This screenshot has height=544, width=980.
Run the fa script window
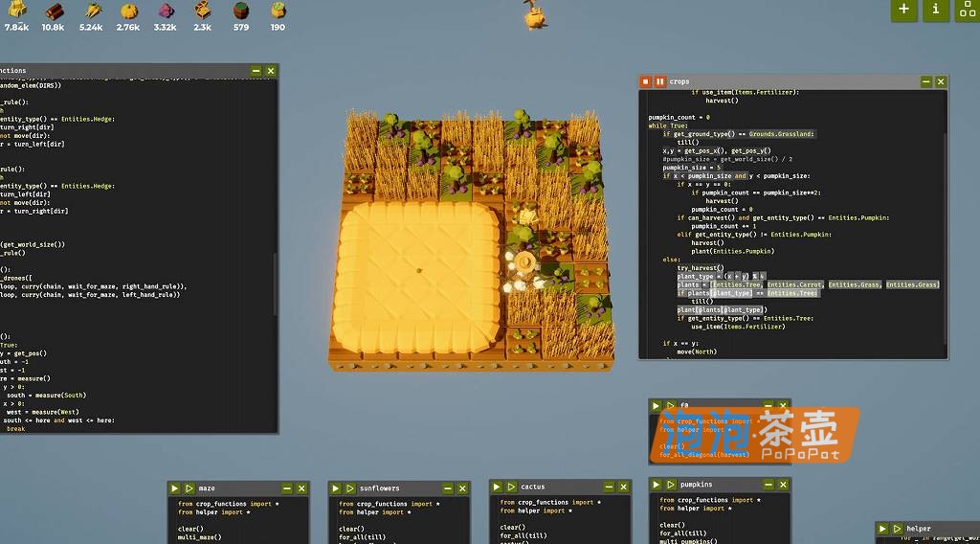pyautogui.click(x=657, y=405)
